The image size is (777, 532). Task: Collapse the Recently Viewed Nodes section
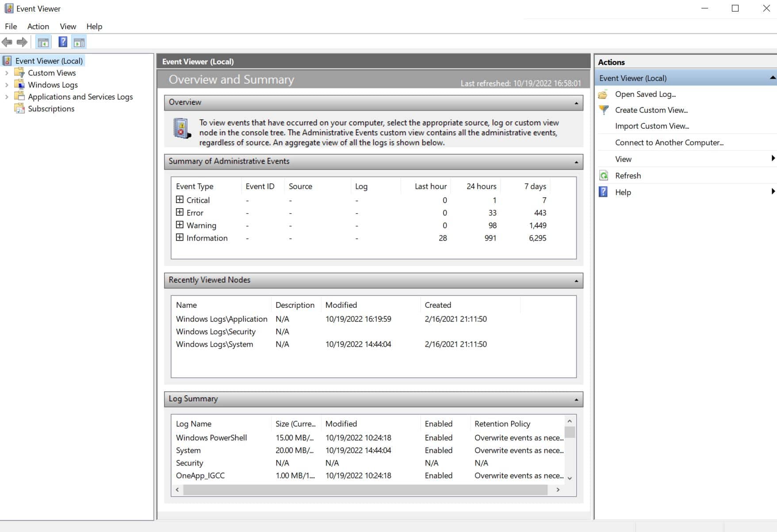[x=576, y=281]
